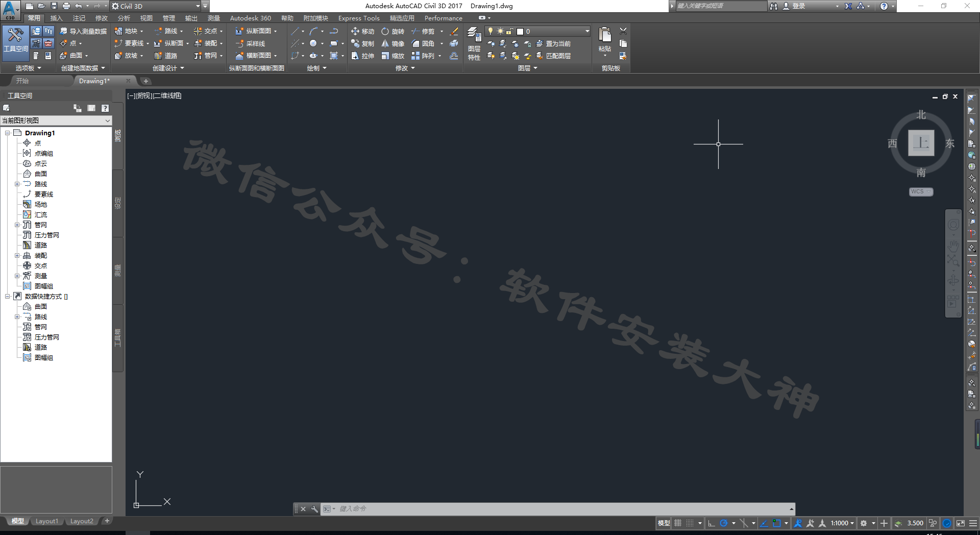
Task: Toggle drawing grid display in status bar
Action: [x=678, y=523]
